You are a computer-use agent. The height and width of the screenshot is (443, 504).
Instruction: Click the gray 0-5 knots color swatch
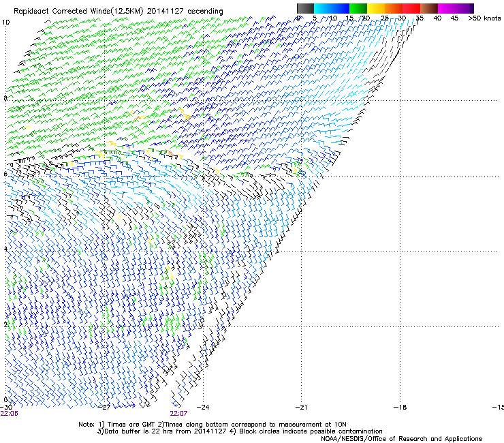305,8
